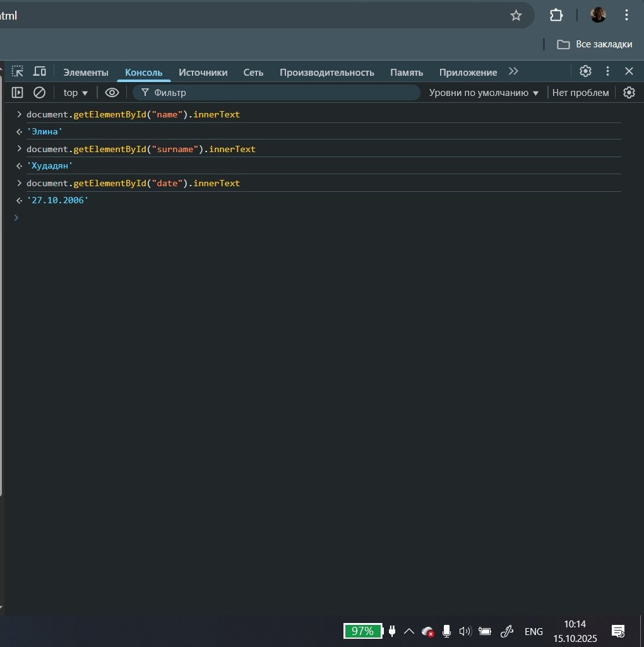This screenshot has height=647, width=644.
Task: Bookmark this page with star icon
Action: (x=516, y=16)
